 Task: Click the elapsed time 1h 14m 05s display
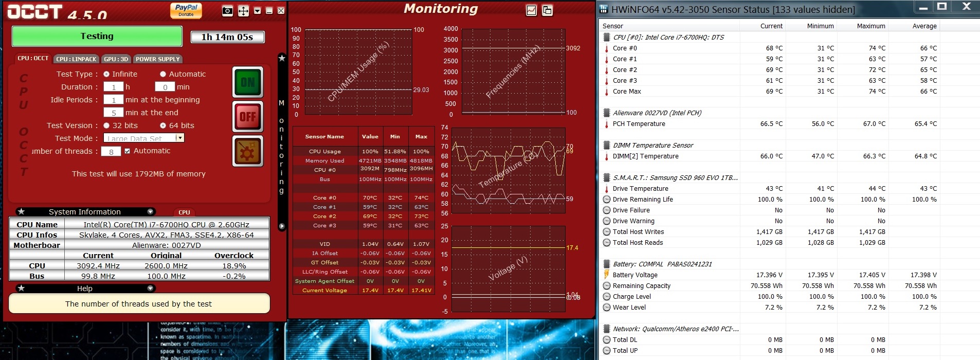(227, 37)
